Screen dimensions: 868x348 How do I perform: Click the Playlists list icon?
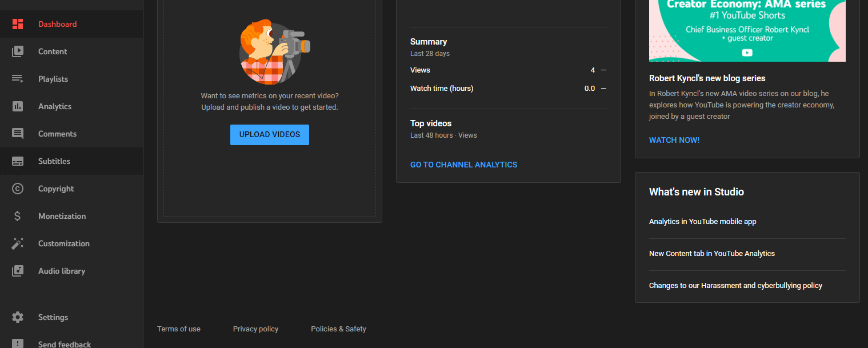18,79
